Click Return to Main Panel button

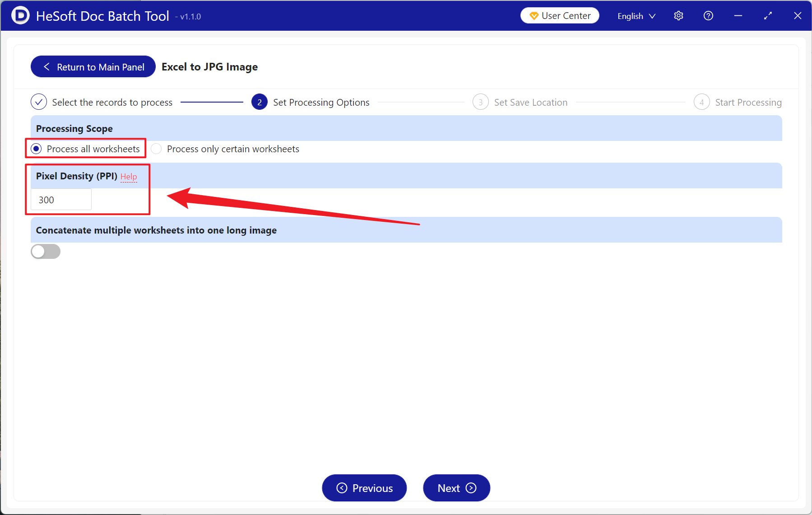(x=93, y=67)
